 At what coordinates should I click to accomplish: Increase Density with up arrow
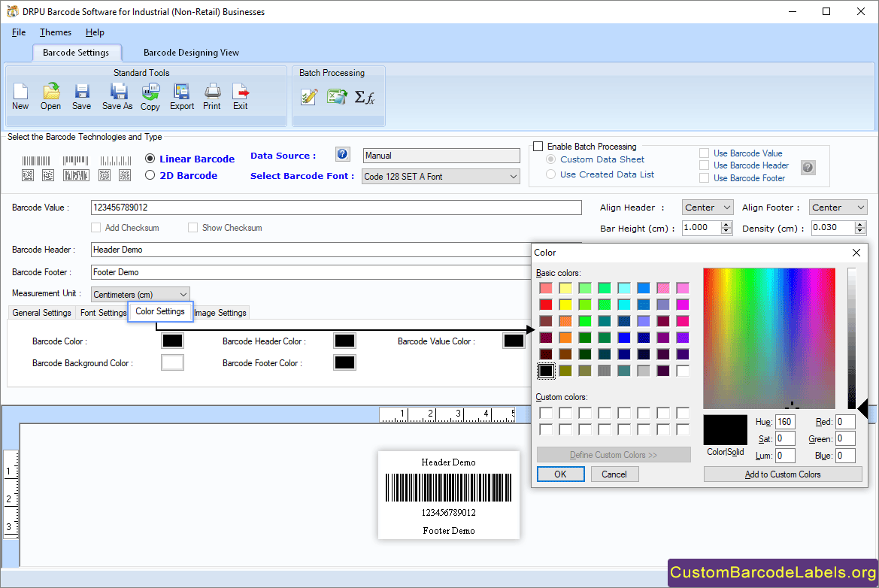(860, 224)
